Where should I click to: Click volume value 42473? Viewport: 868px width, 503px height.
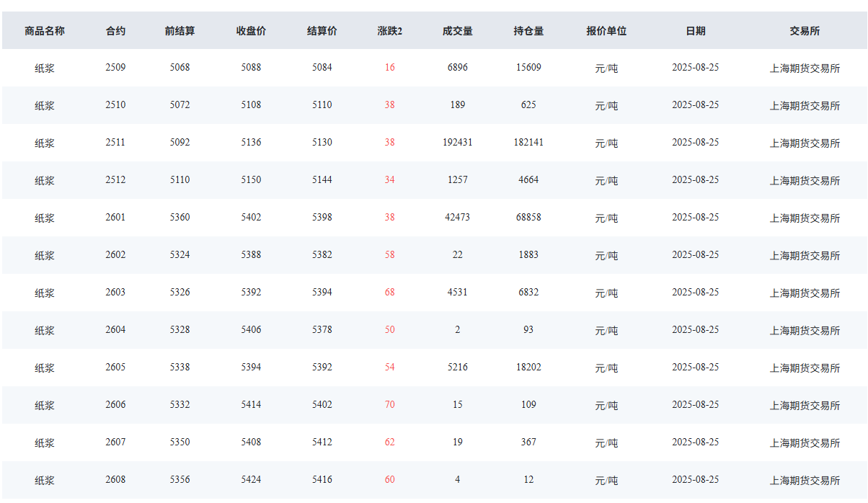click(x=458, y=218)
